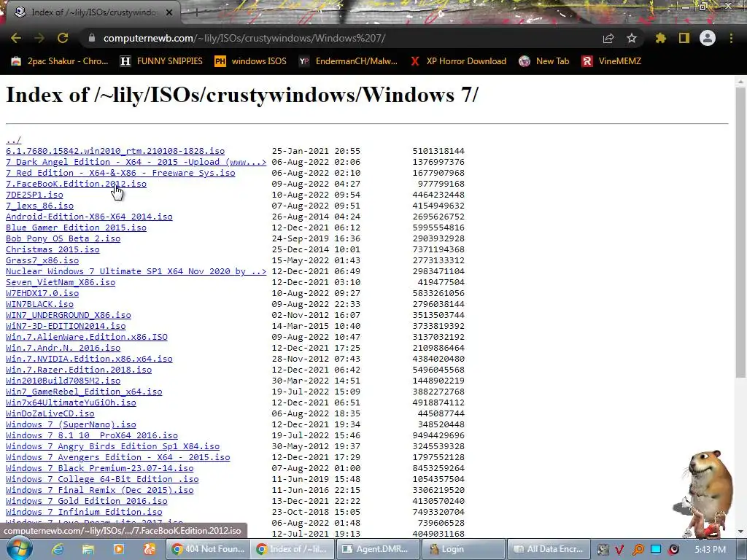Open Windows Explorer folder taskbar icon

point(88,550)
